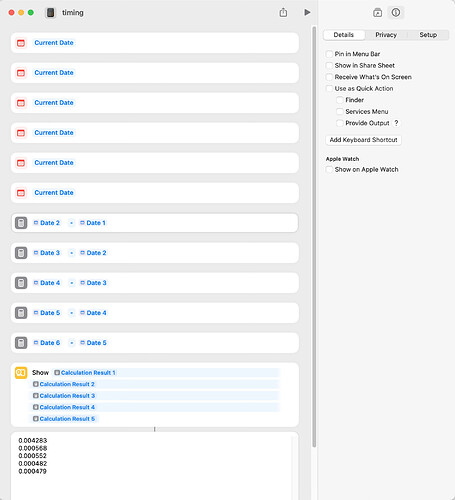455x500 pixels.
Task: Enable Pin in Menu Bar checkbox
Action: coord(329,54)
